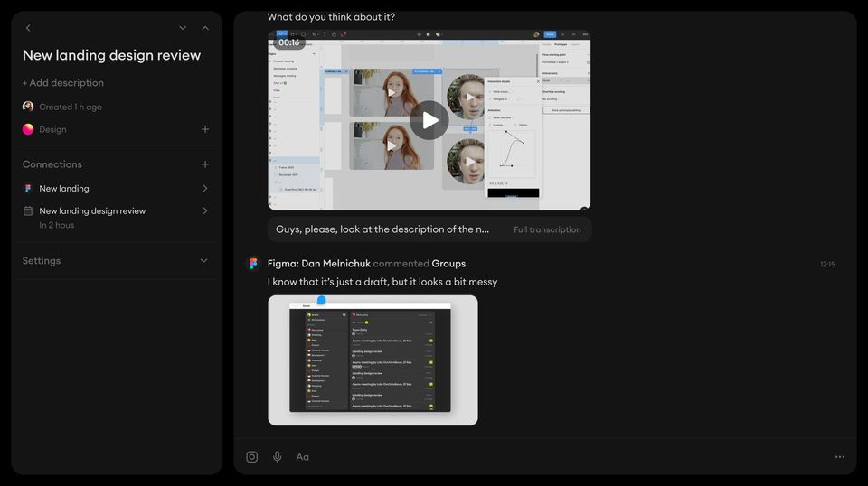
Task: Click the pink Design group color icon
Action: [28, 129]
